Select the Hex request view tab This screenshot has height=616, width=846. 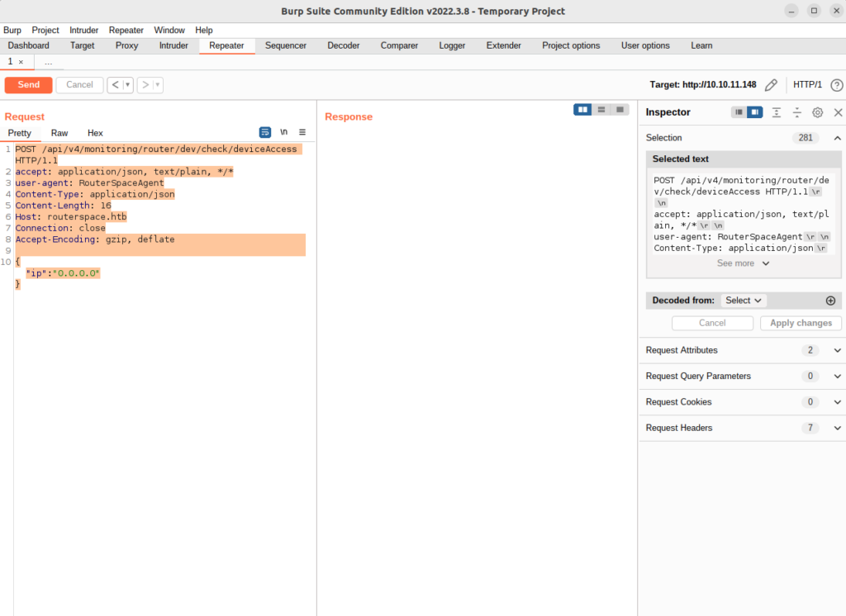[95, 133]
